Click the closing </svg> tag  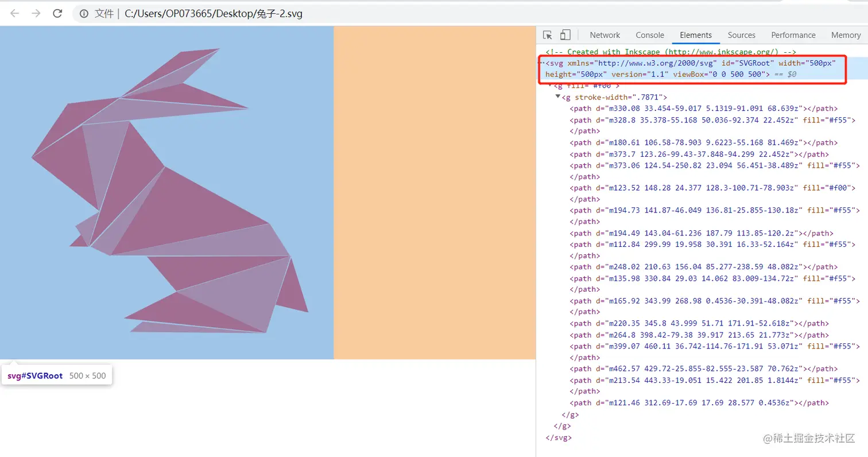[559, 437]
